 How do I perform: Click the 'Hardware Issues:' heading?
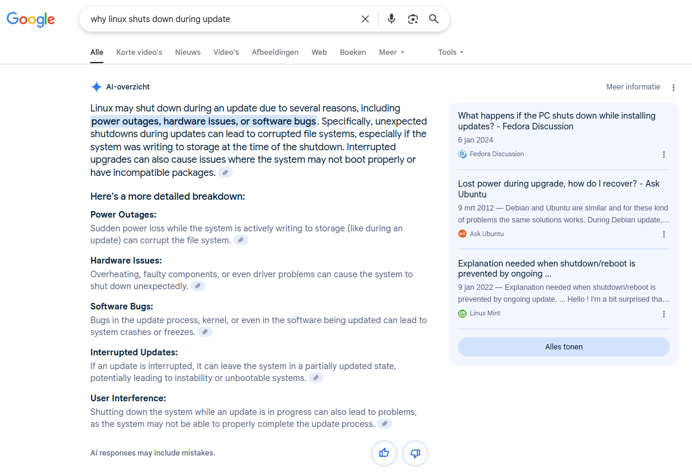pos(126,260)
